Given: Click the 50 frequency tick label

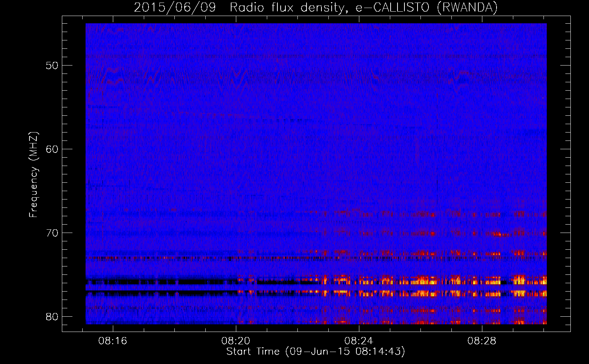Looking at the screenshot, I should point(52,66).
